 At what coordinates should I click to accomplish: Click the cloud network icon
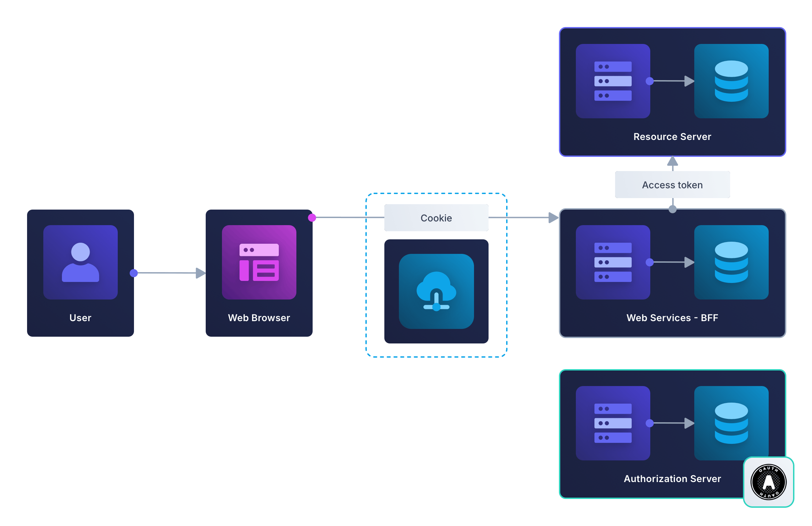tap(436, 291)
